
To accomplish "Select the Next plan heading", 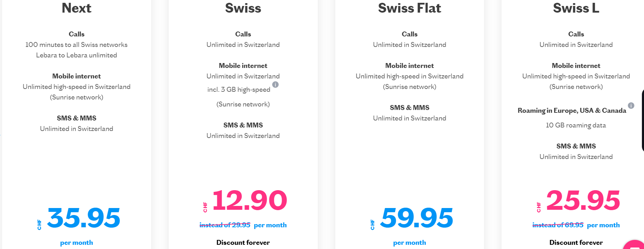I will 76,8.
